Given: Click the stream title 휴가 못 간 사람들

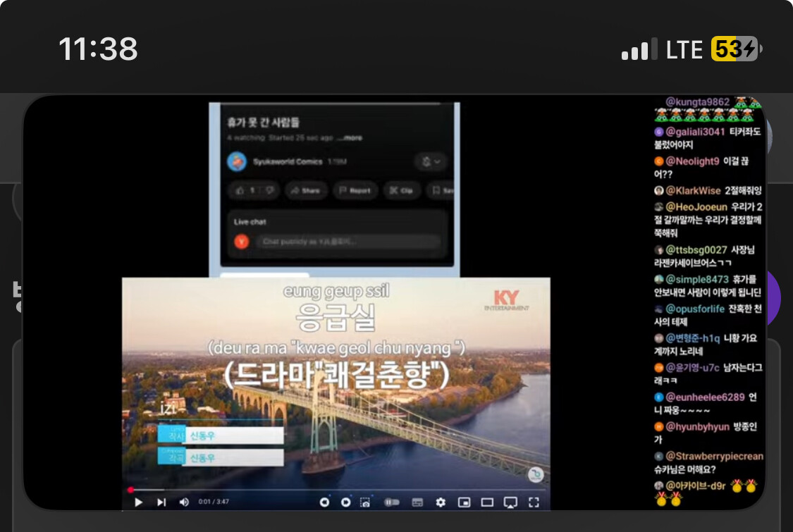Looking at the screenshot, I should pyautogui.click(x=263, y=122).
